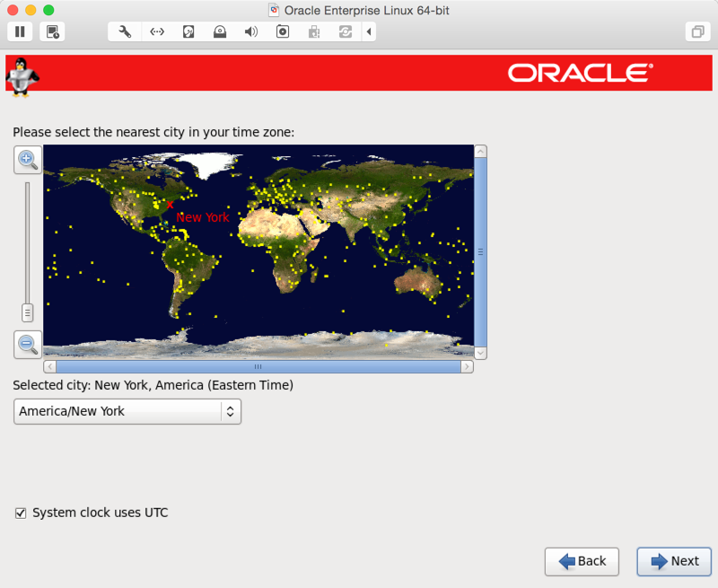Click the camera device icon

pos(283,31)
